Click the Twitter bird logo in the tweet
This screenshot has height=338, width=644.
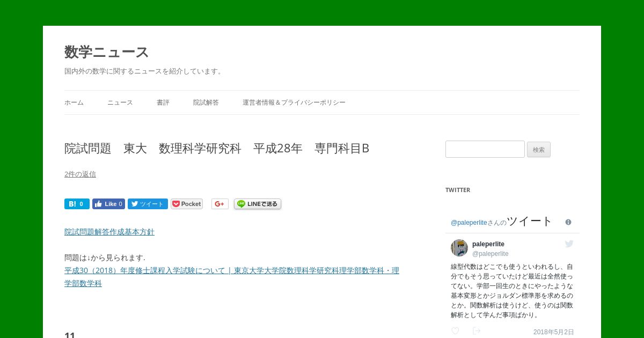coord(569,244)
